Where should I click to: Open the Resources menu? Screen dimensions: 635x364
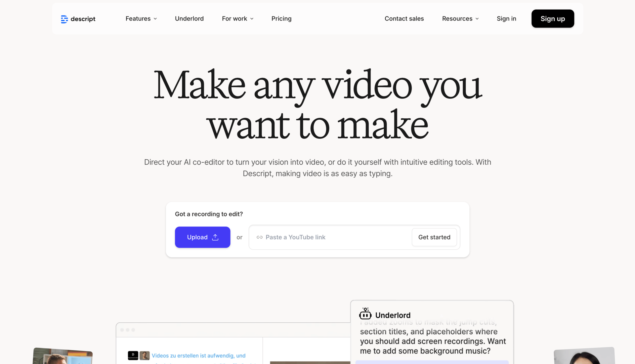[x=460, y=19]
